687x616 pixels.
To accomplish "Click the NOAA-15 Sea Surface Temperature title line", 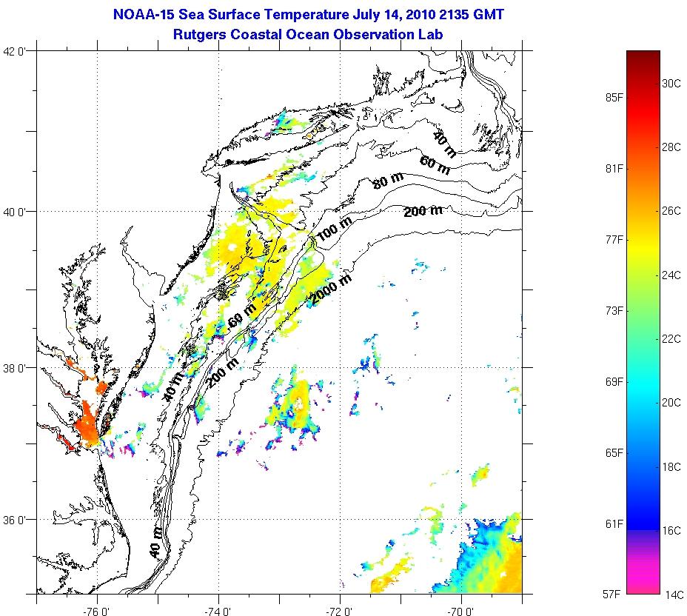I will [x=308, y=15].
